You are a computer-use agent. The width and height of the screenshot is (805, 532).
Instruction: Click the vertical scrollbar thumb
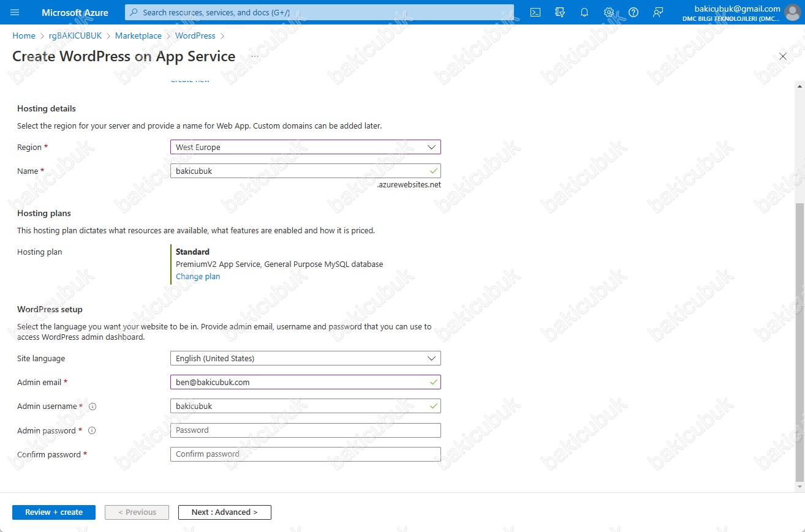799,343
